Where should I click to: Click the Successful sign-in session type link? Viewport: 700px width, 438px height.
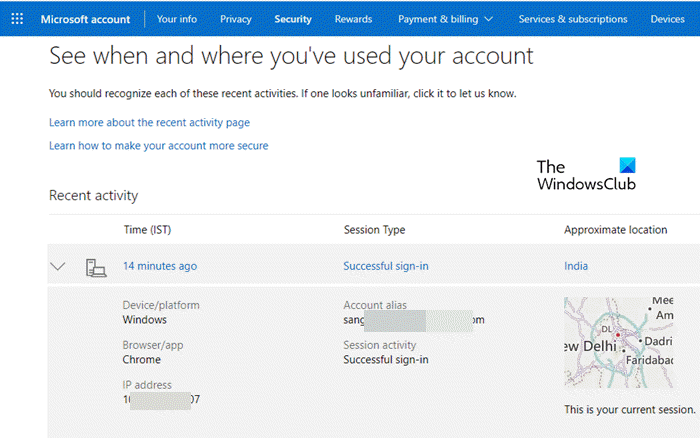[385, 266]
